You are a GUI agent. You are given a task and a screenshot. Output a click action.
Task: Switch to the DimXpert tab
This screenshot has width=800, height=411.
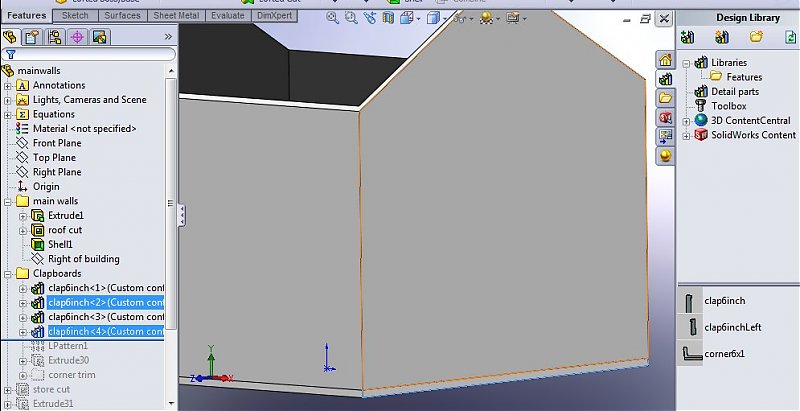coord(274,15)
